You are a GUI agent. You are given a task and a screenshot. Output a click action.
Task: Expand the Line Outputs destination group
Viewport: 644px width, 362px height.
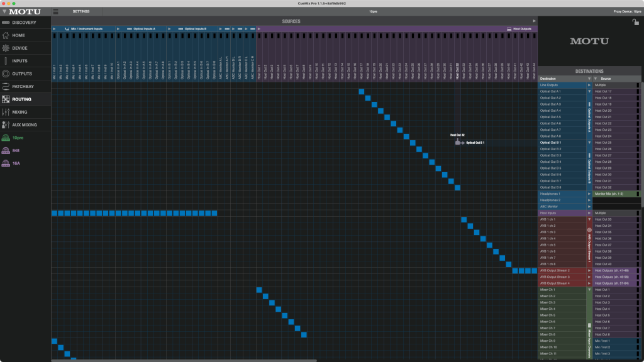coord(589,85)
